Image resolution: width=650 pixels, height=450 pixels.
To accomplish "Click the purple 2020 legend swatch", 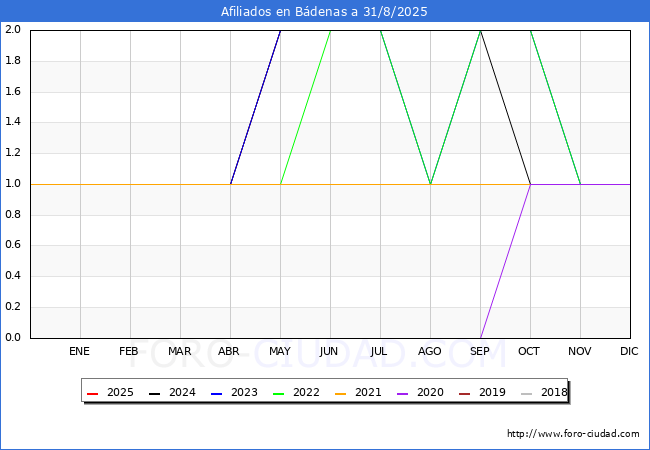I will (x=403, y=394).
